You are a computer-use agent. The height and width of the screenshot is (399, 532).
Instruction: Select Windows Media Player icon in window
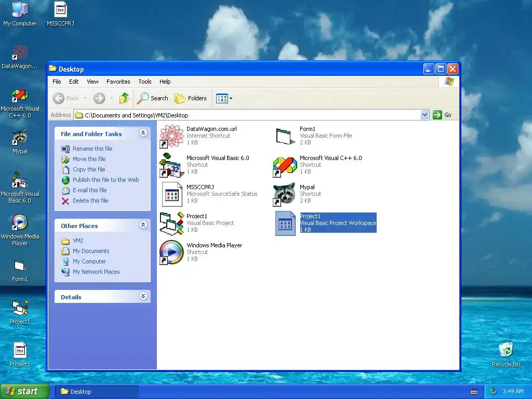[x=171, y=252]
